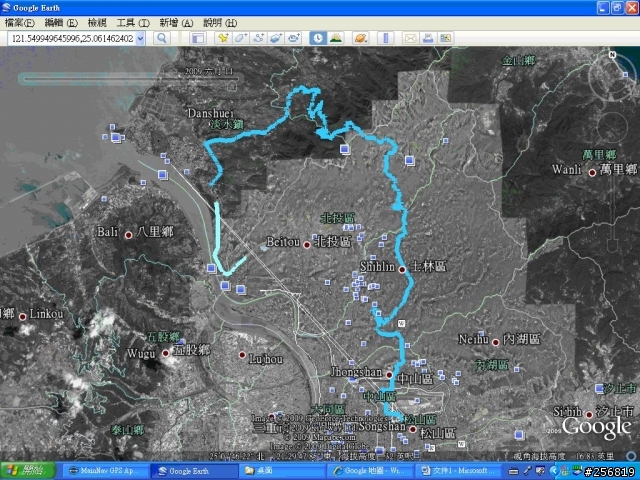This screenshot has height=480, width=640.
Task: Click the historical imagery time slider handle
Action: (232, 84)
